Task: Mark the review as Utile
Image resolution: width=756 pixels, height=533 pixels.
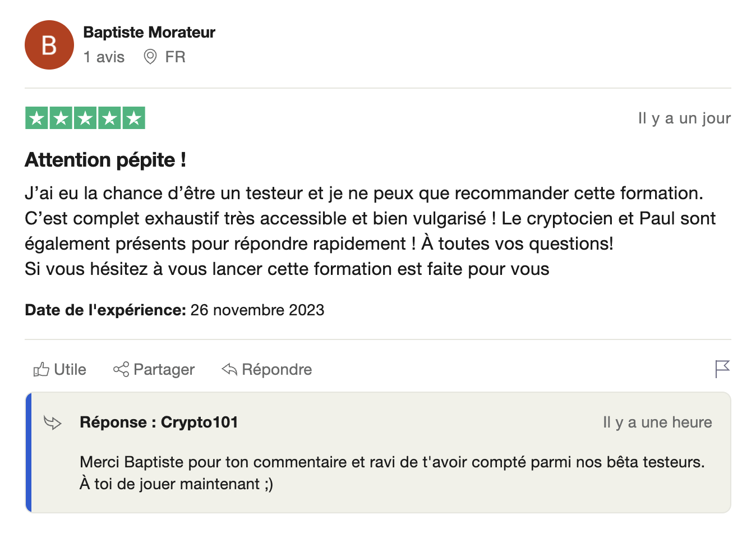Action: (x=70, y=370)
